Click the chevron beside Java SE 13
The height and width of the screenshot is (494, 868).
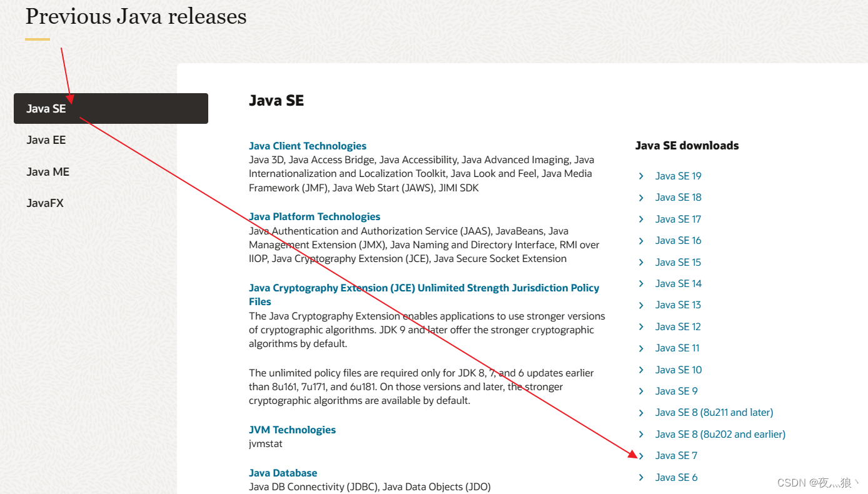641,305
